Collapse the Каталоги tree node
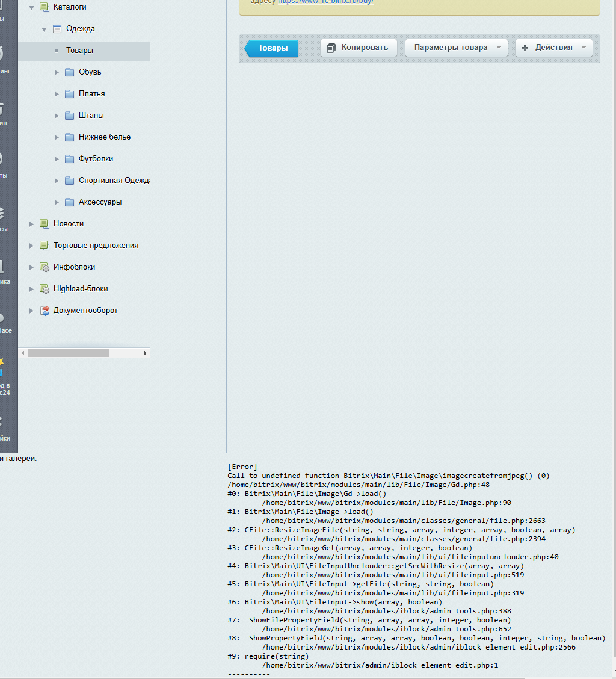 [x=31, y=7]
